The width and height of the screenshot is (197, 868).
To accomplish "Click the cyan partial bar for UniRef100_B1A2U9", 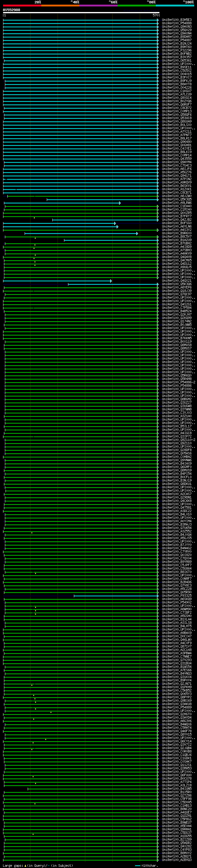I will tap(111, 240).
